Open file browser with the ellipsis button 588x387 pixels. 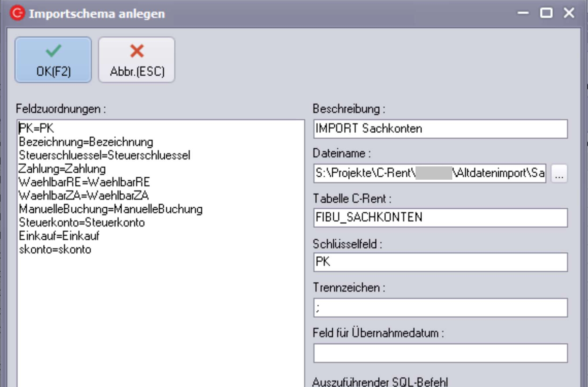coord(559,174)
